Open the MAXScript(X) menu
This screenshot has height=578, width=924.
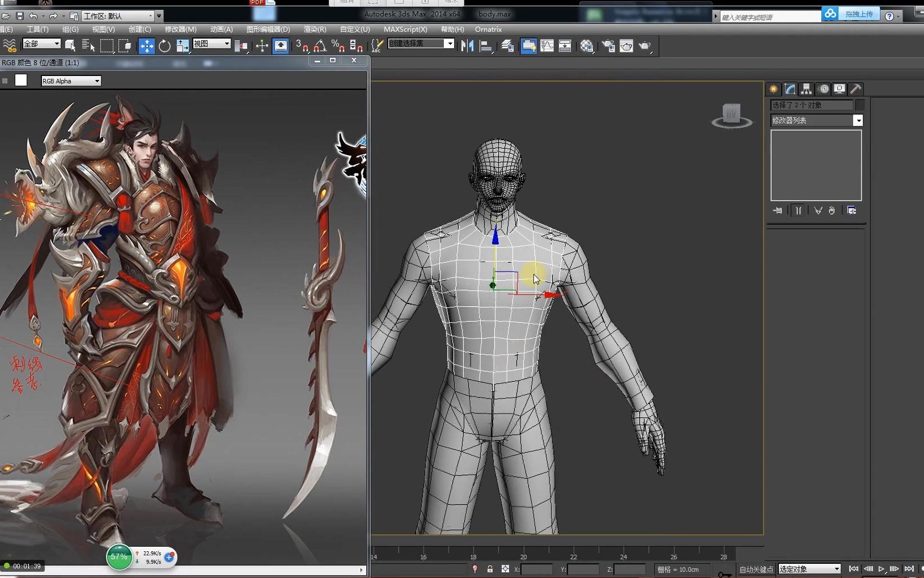click(405, 29)
